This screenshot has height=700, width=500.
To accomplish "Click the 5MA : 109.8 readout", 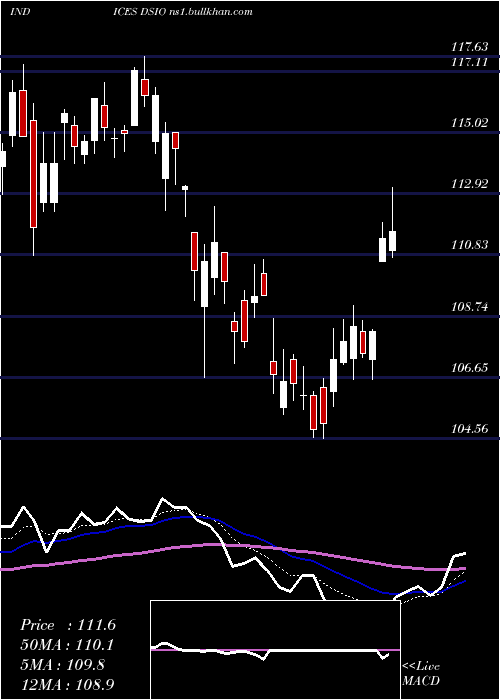I will point(62,664).
